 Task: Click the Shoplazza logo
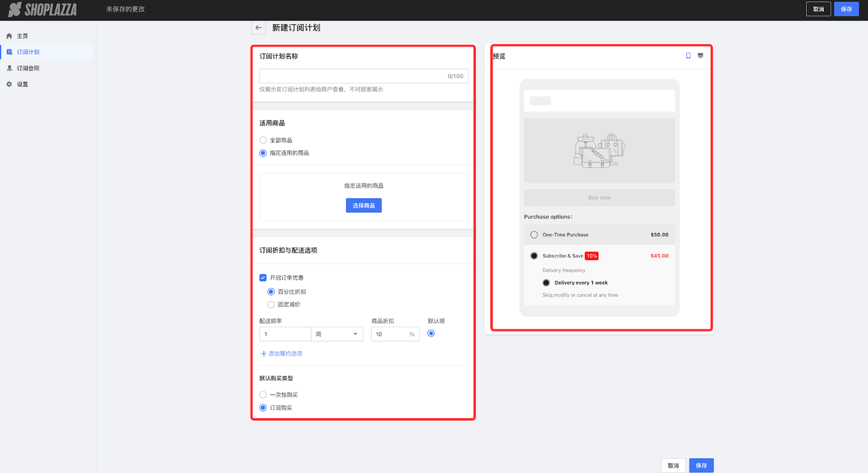[x=42, y=9]
